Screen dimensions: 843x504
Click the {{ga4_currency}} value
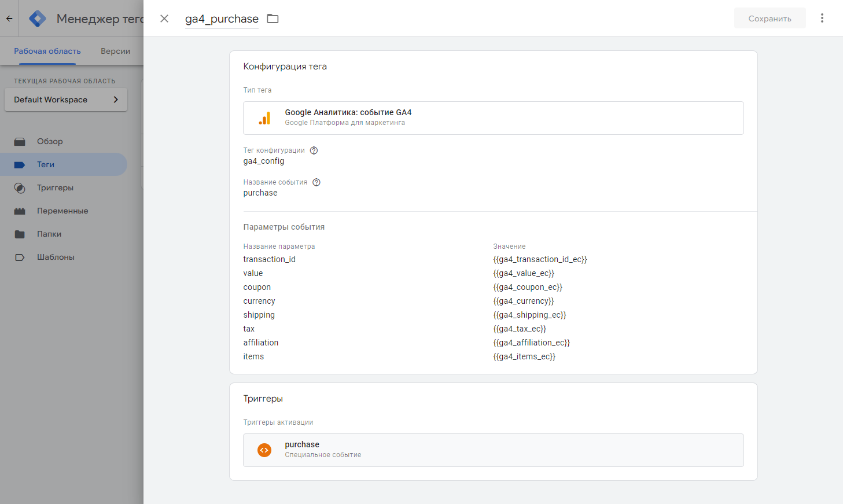[524, 301]
